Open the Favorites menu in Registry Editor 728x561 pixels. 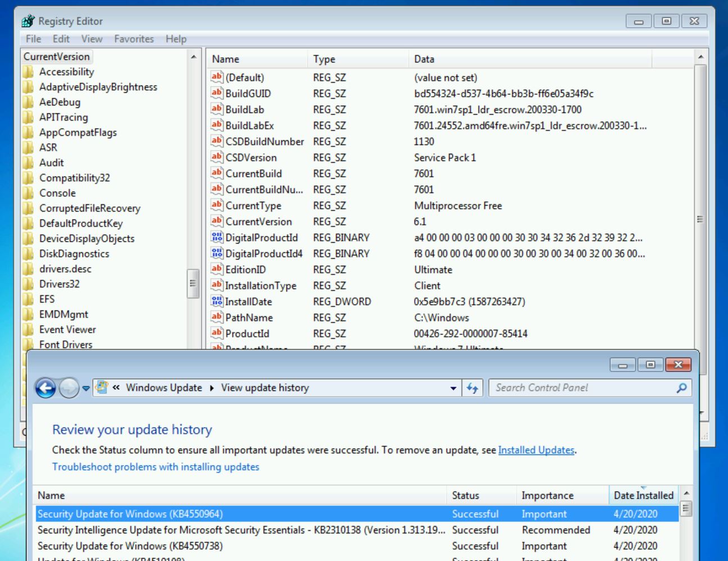[x=134, y=39]
